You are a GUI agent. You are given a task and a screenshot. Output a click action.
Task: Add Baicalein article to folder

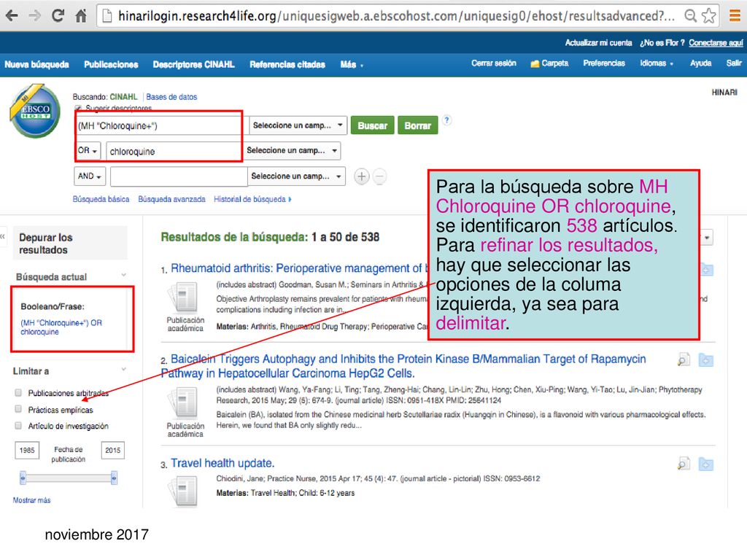(x=705, y=360)
